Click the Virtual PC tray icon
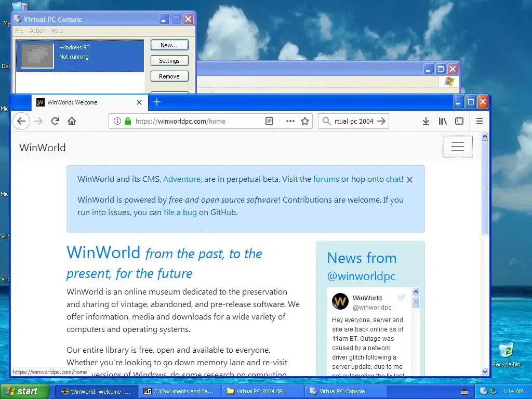The width and height of the screenshot is (532, 399). point(484,391)
